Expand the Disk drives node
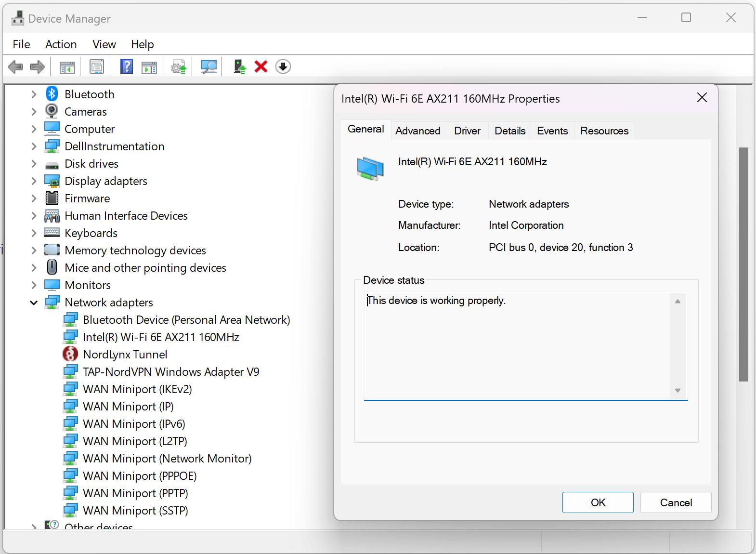Screen dimensions: 756x554 point(34,164)
